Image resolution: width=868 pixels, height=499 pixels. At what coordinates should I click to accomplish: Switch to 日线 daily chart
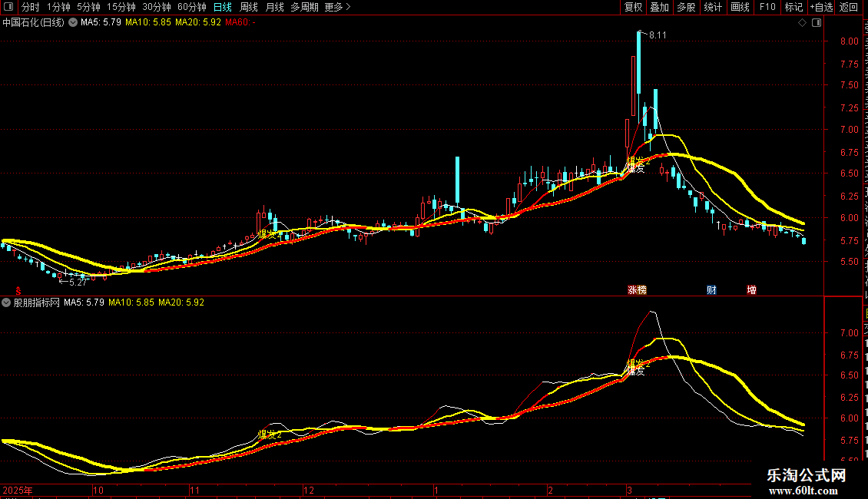(223, 7)
